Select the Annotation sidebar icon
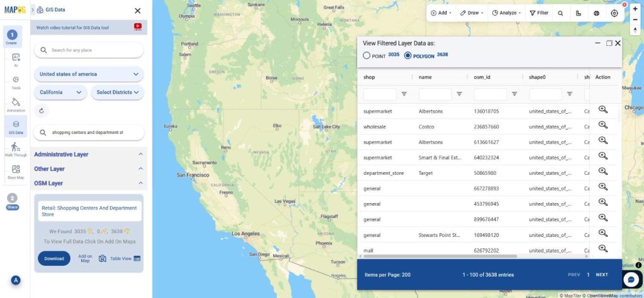644x298 pixels. (x=16, y=104)
